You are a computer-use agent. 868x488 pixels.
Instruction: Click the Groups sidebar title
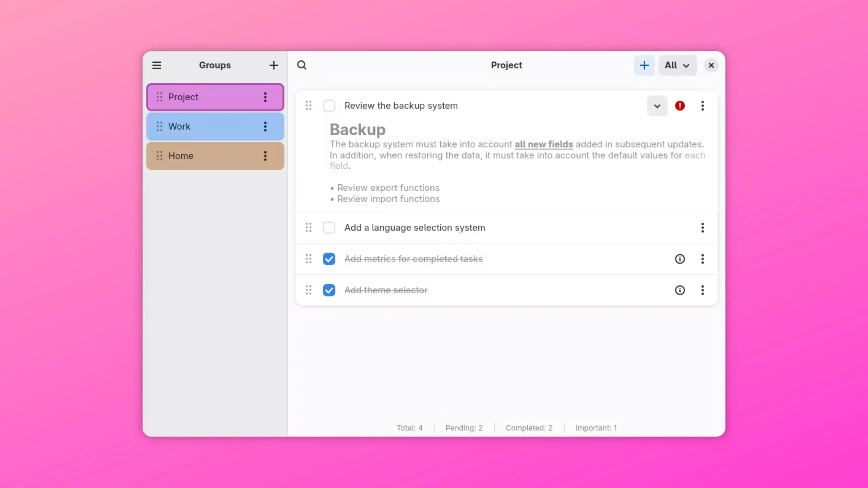pyautogui.click(x=215, y=65)
